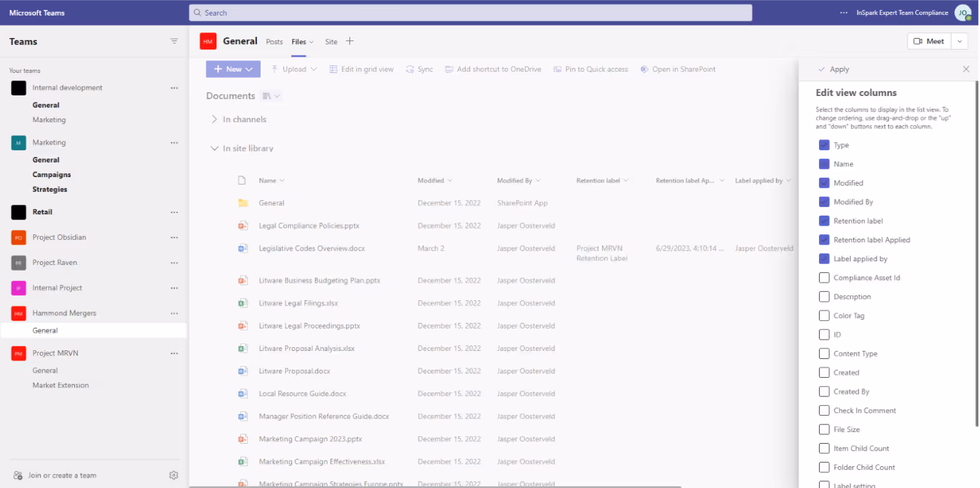Select Strategies channel under Marketing
The height and width of the screenshot is (488, 980).
(50, 189)
